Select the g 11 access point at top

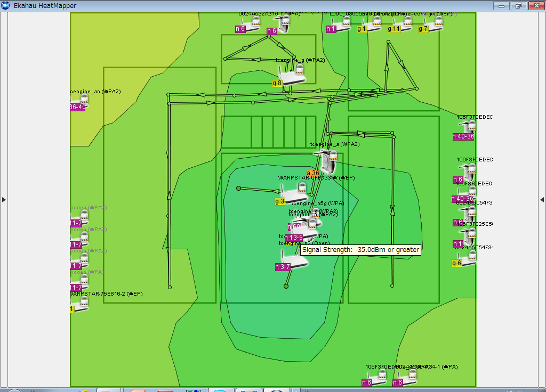click(x=403, y=24)
